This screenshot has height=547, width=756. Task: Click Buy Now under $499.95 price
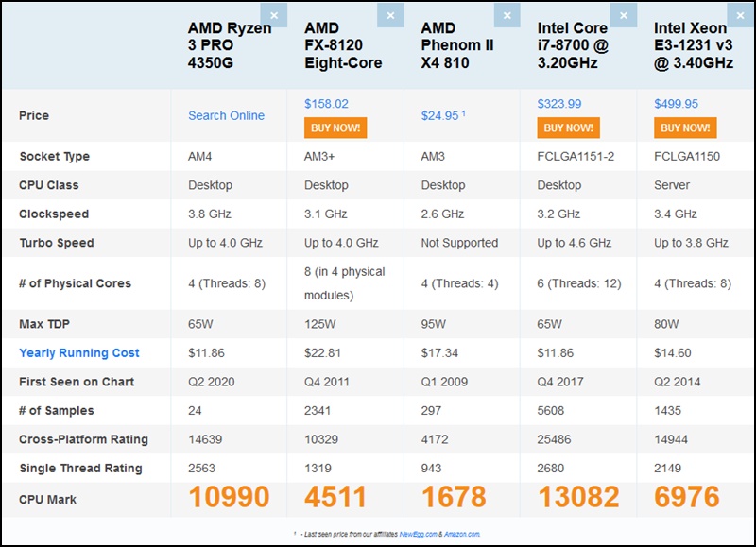pyautogui.click(x=685, y=128)
